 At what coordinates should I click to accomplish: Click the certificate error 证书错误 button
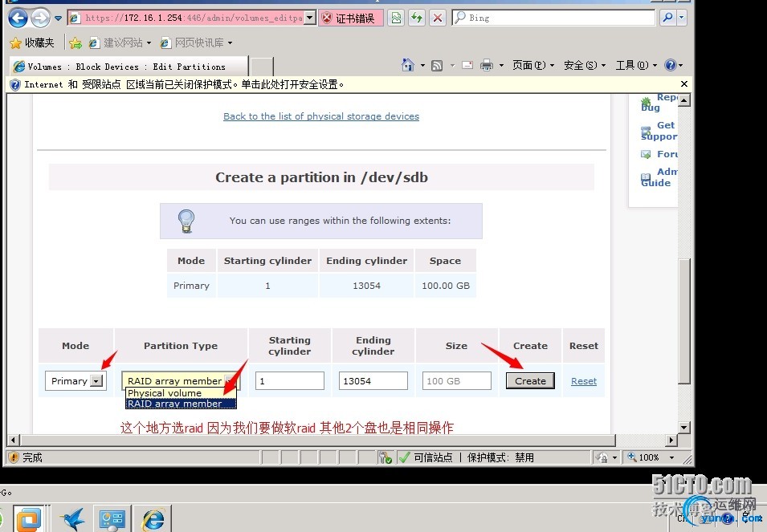tap(350, 18)
